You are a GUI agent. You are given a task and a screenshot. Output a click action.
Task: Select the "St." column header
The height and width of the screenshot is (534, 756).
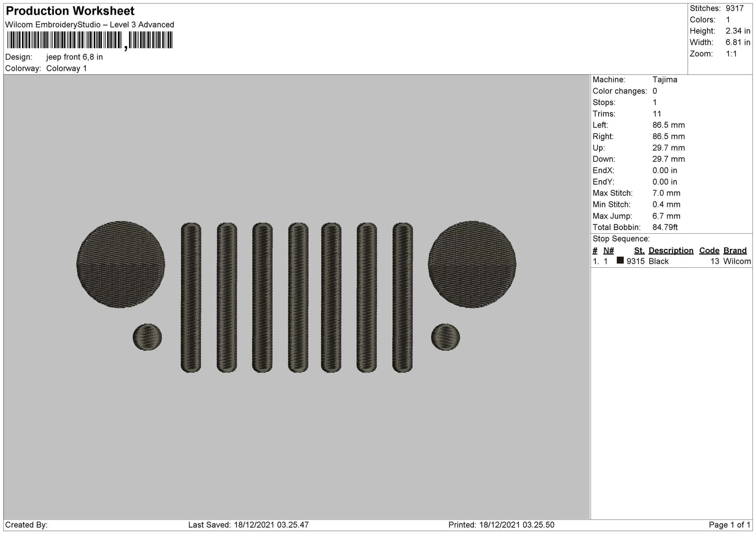(639, 251)
